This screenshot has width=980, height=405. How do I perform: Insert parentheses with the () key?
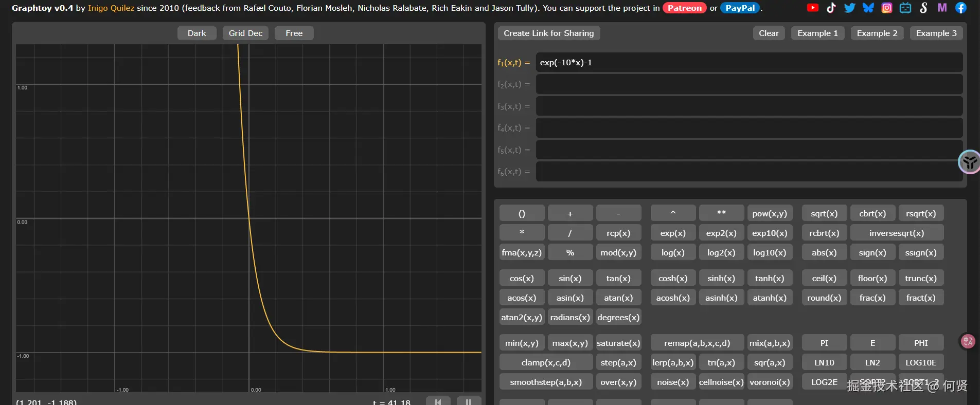(x=522, y=213)
